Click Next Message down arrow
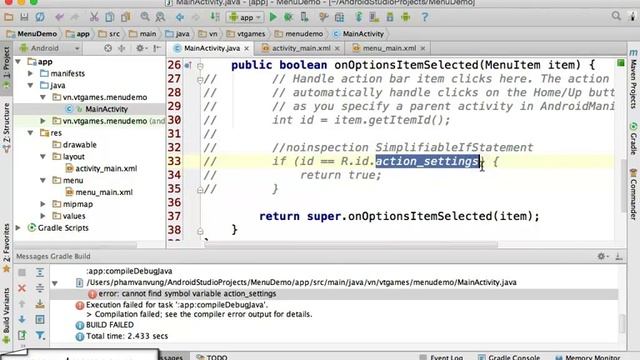The image size is (640, 360). [22, 320]
